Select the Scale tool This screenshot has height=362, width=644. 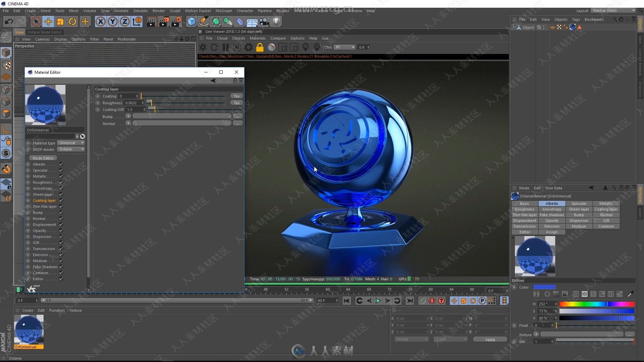[60, 22]
